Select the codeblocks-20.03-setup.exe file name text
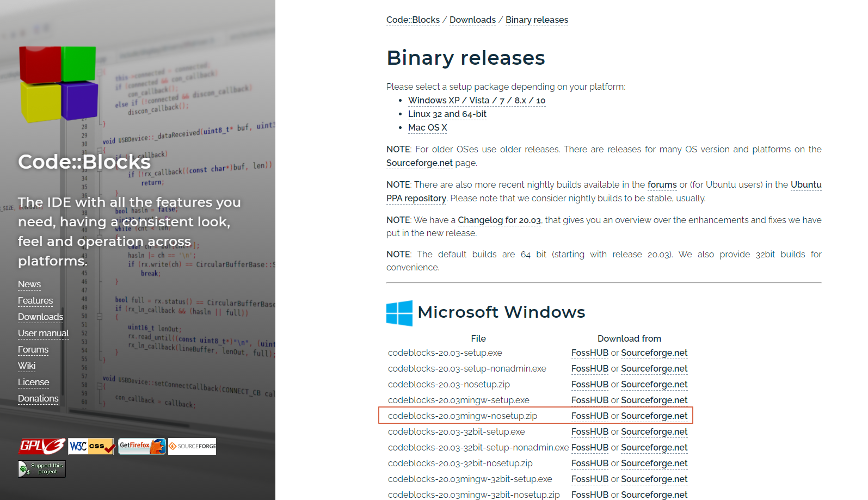 click(445, 353)
